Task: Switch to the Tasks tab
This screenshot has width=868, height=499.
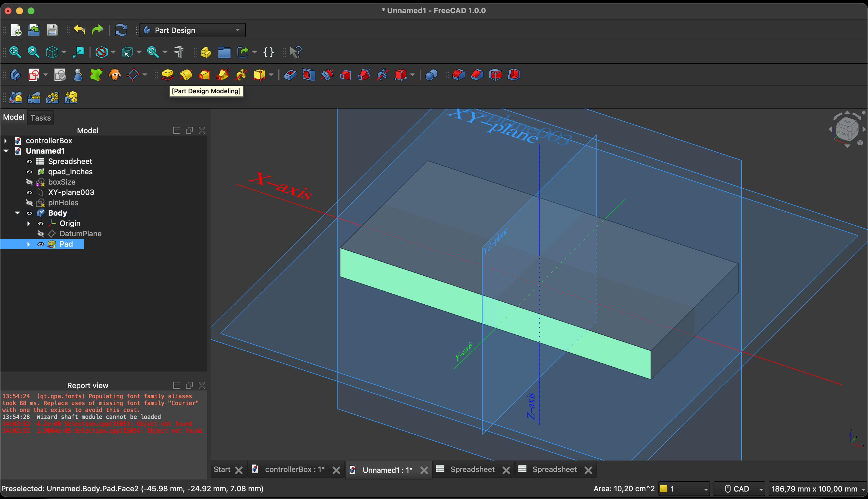Action: tap(40, 117)
